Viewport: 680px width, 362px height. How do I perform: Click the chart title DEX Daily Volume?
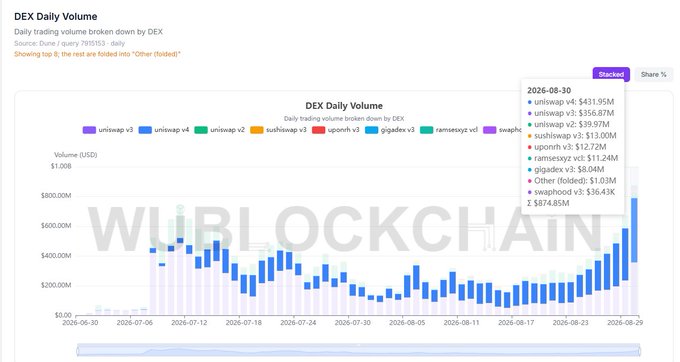344,106
